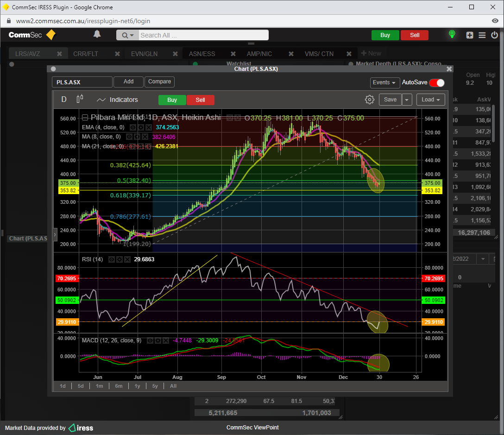This screenshot has width=504, height=435.
Task: Set chart range to 1d
Action: tap(63, 386)
